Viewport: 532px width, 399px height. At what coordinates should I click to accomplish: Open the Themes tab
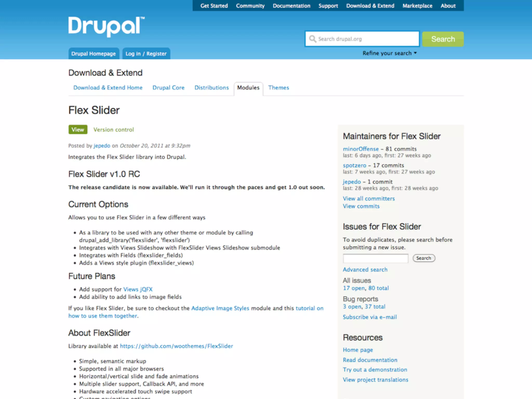coord(278,88)
